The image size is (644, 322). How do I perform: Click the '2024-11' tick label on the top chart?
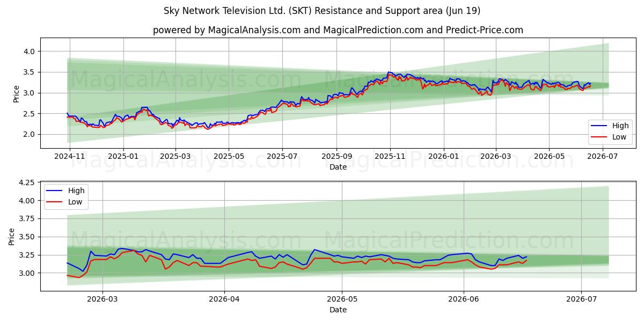click(70, 156)
